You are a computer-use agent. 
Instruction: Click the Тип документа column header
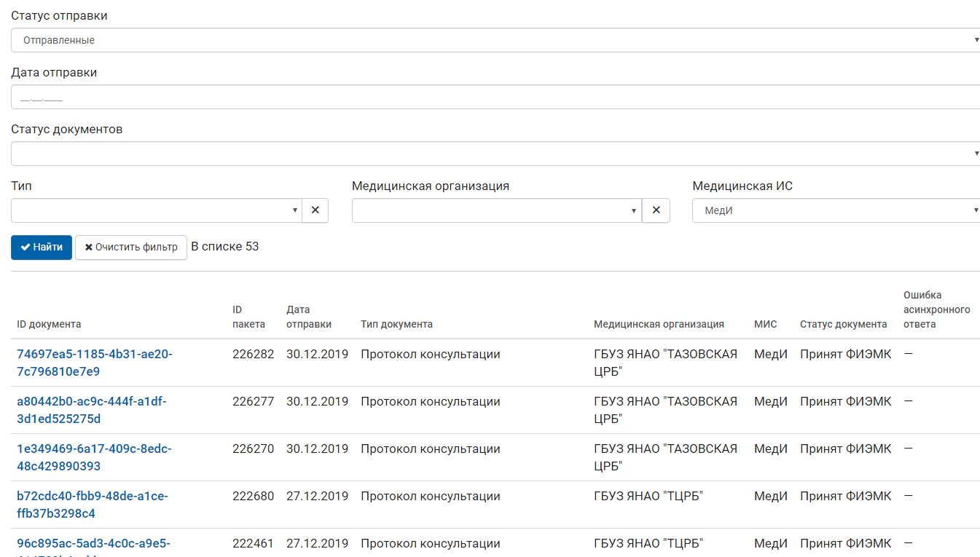[396, 324]
